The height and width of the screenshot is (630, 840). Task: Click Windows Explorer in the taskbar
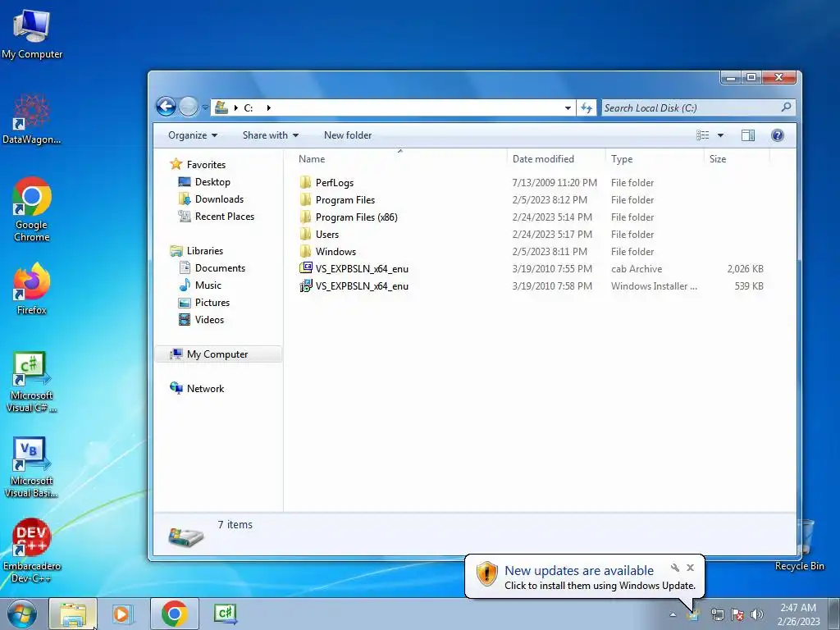tap(73, 614)
